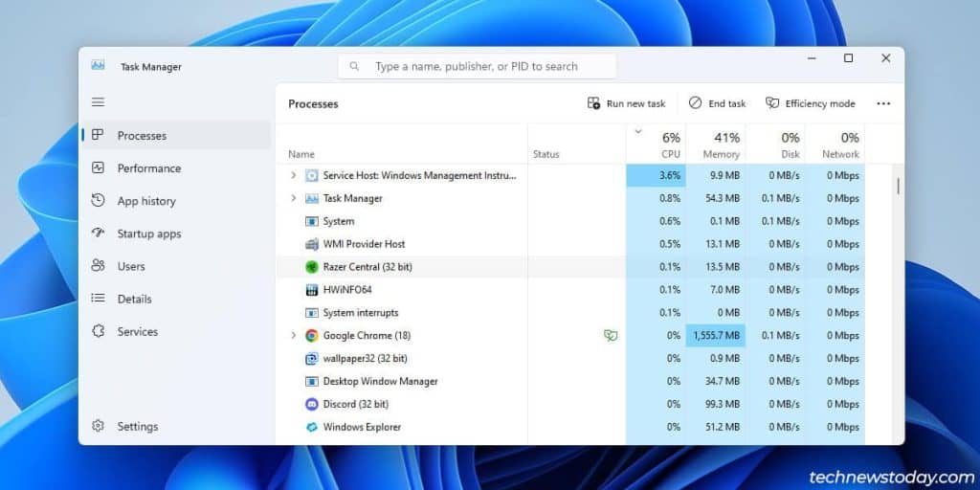Click the Service Host gear process icon
The width and height of the screenshot is (980, 490).
coord(311,176)
